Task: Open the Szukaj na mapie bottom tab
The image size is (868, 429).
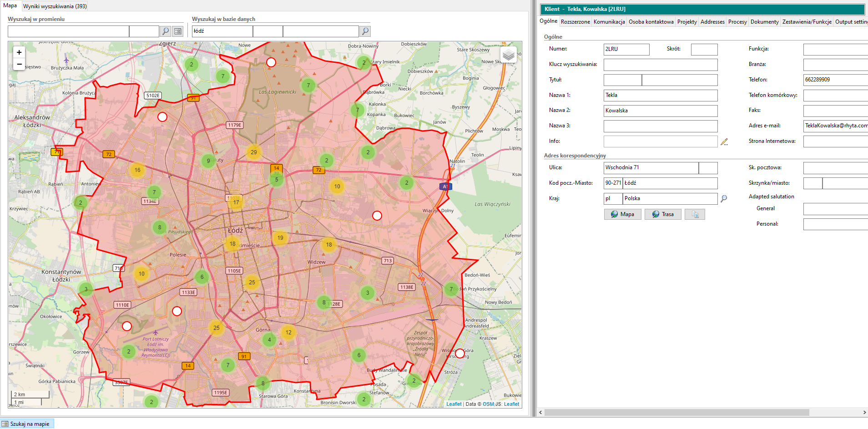Action: (x=27, y=424)
